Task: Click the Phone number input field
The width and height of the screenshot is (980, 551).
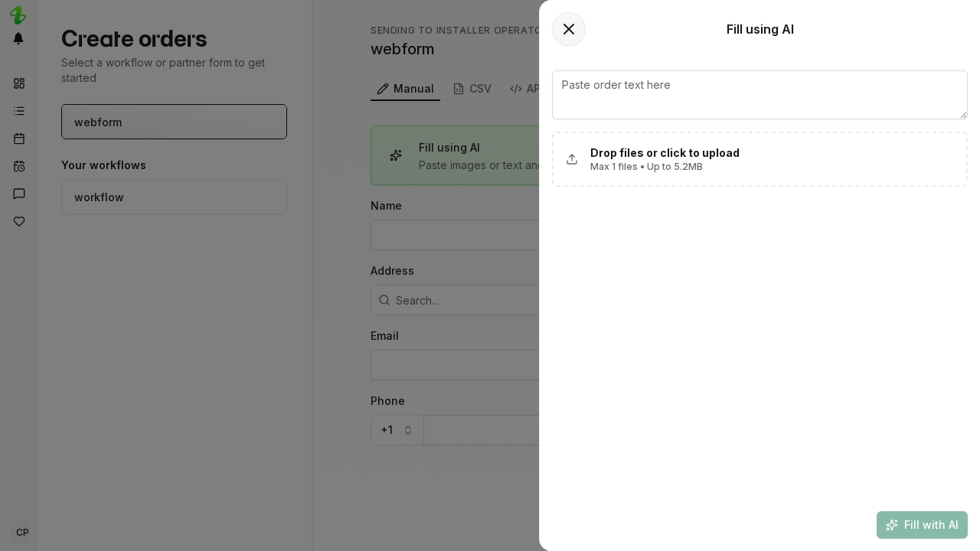Action: [x=481, y=430]
